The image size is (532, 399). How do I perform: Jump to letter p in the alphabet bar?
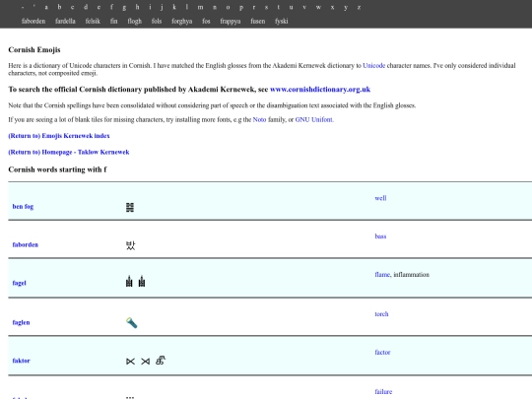point(241,8)
